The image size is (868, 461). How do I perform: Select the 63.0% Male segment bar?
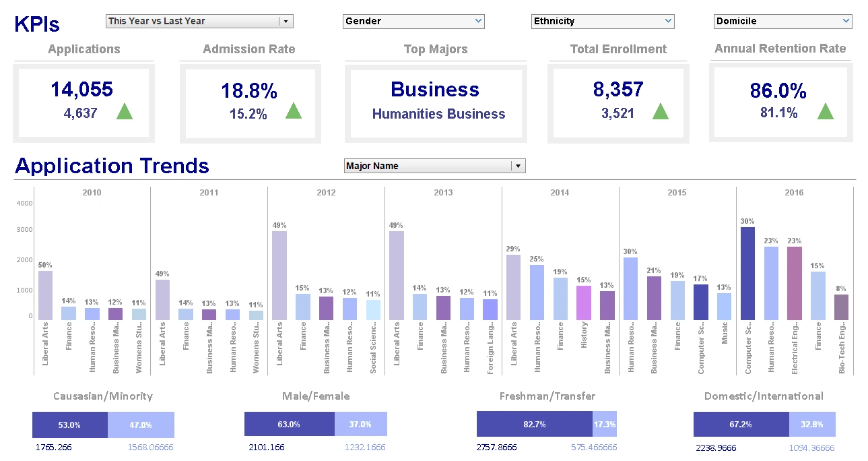click(290, 424)
